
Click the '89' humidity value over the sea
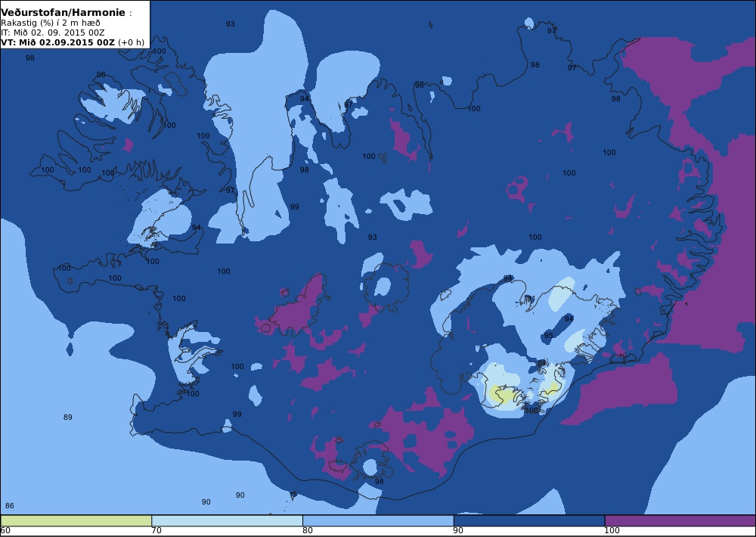click(68, 417)
